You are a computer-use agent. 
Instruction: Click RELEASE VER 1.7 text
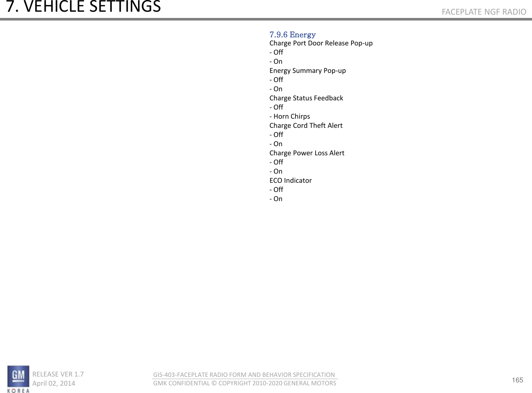[x=58, y=374]
